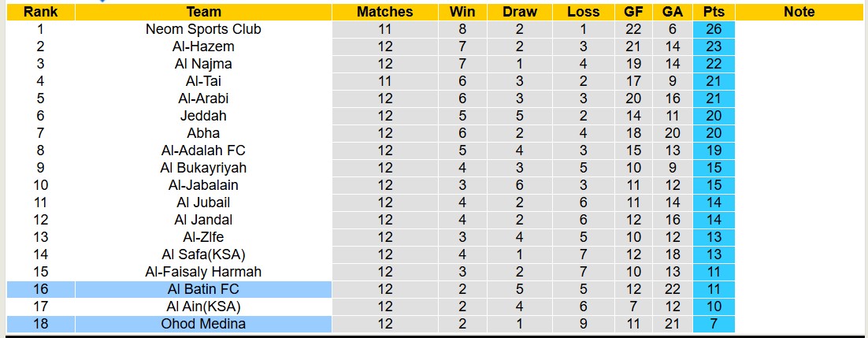Viewport: 868px width, 338px height.
Task: Click the highlighted Al Batin FC row
Action: pyautogui.click(x=203, y=289)
